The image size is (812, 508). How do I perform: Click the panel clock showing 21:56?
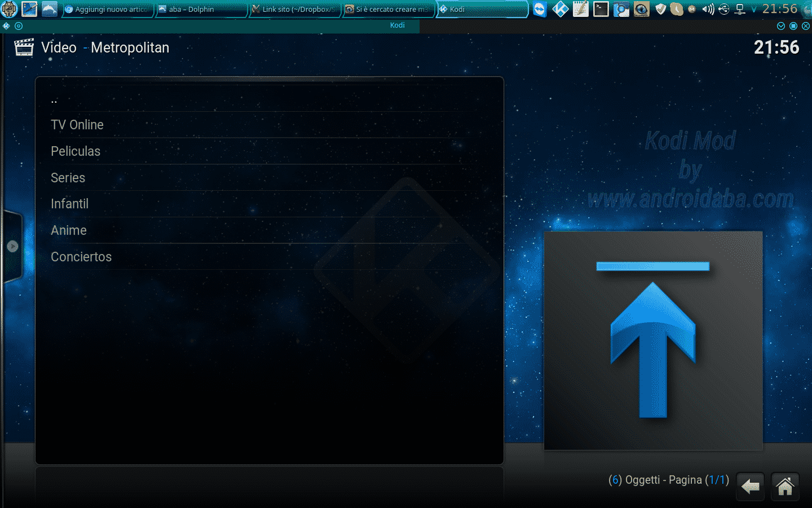780,9
